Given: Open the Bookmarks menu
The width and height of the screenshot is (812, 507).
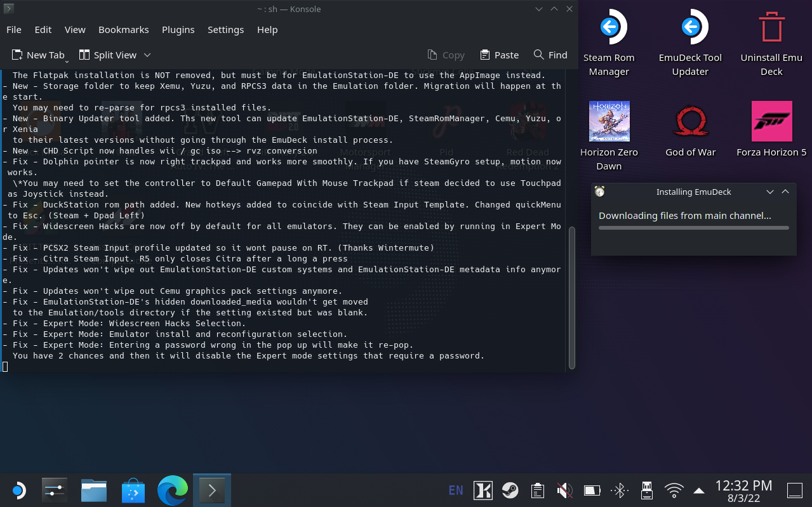Looking at the screenshot, I should click(124, 30).
